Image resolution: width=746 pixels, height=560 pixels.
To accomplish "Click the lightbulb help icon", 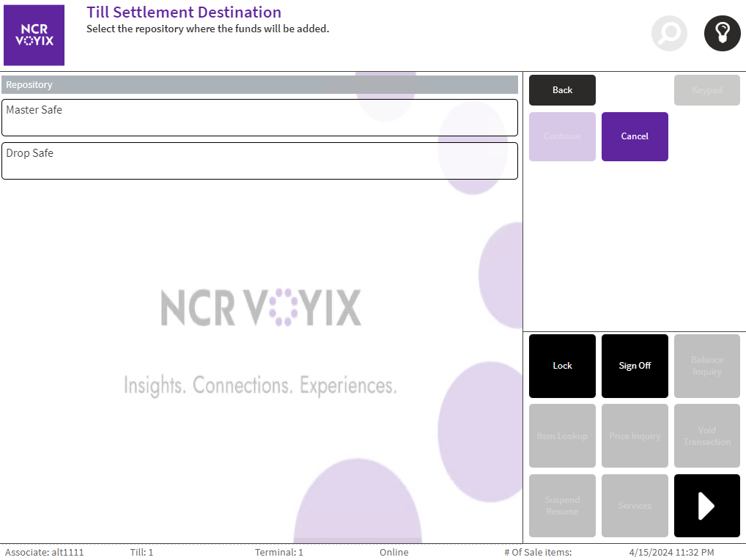I will (723, 33).
